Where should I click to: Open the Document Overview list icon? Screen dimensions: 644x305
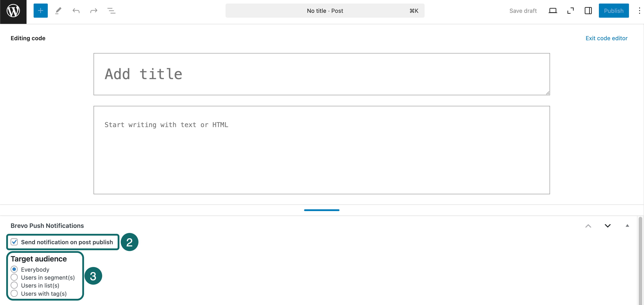tap(111, 11)
